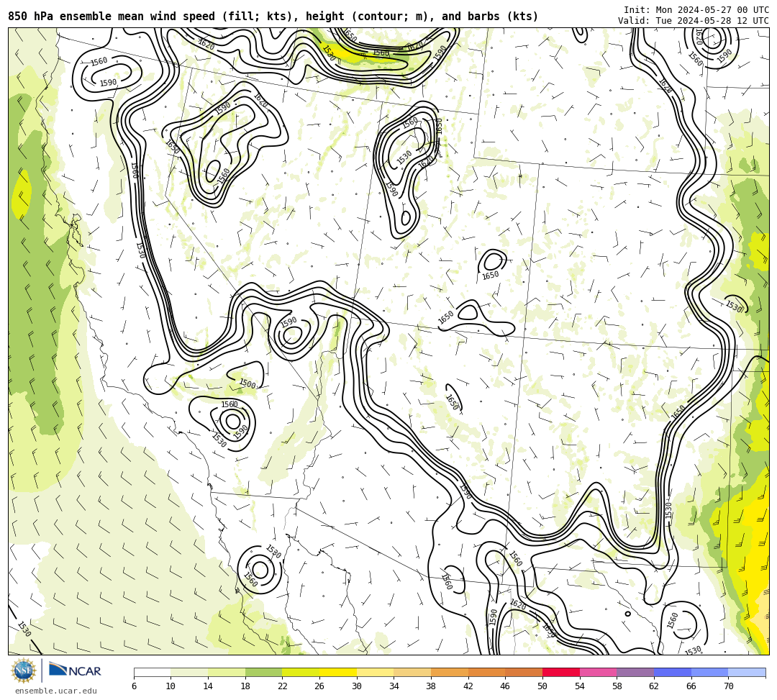Screen dimensions: 777x700
Task: Click the colorbar tick label 10
Action: click(171, 686)
